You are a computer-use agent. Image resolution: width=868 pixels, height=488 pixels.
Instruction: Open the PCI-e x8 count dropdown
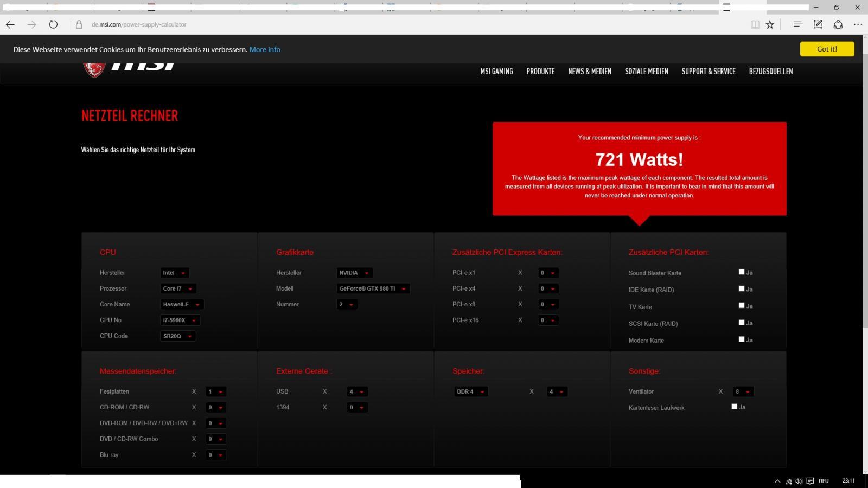(x=548, y=304)
